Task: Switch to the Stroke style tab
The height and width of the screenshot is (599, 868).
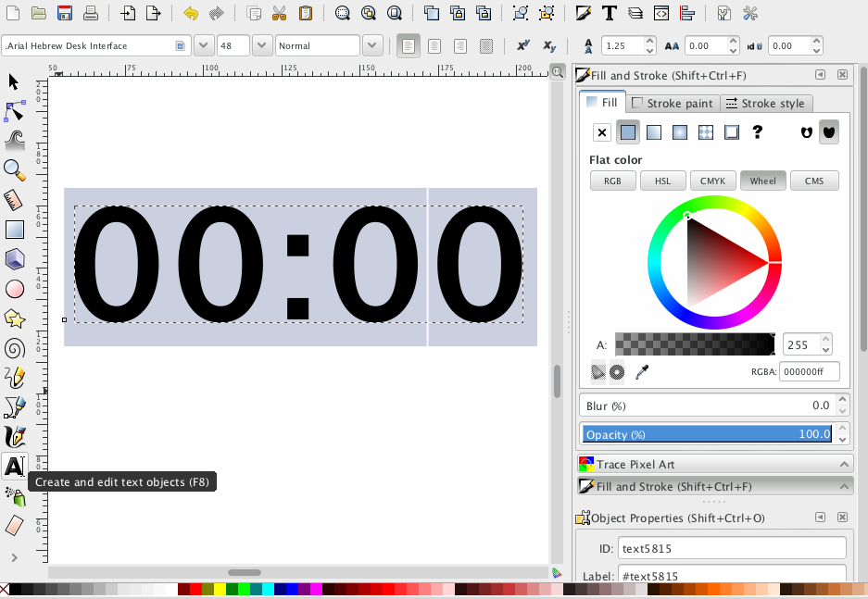Action: click(766, 104)
